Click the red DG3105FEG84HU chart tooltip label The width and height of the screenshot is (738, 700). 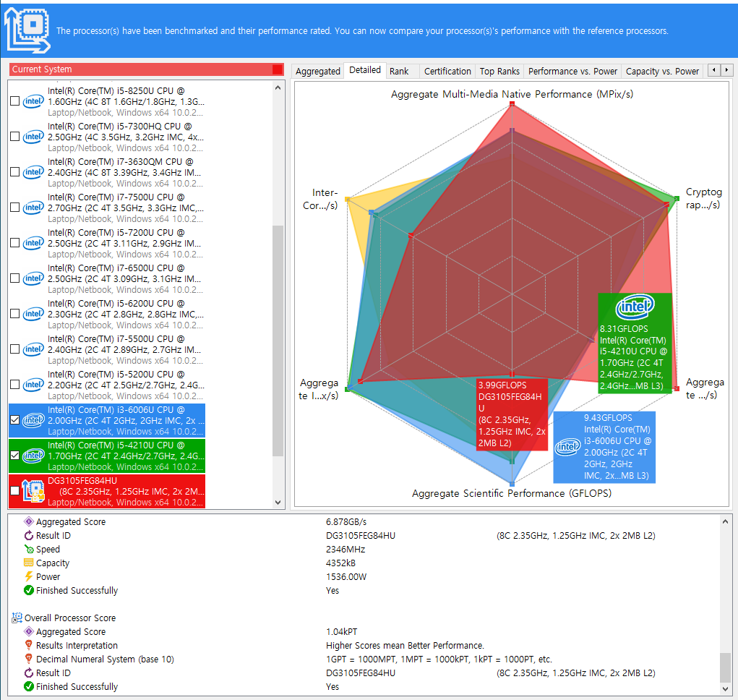click(511, 414)
